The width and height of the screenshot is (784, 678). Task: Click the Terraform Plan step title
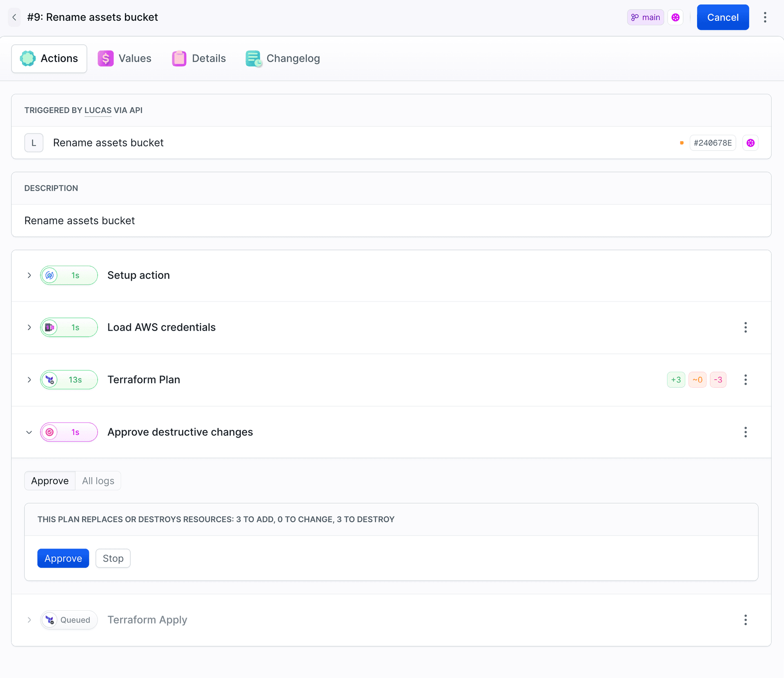coord(144,380)
